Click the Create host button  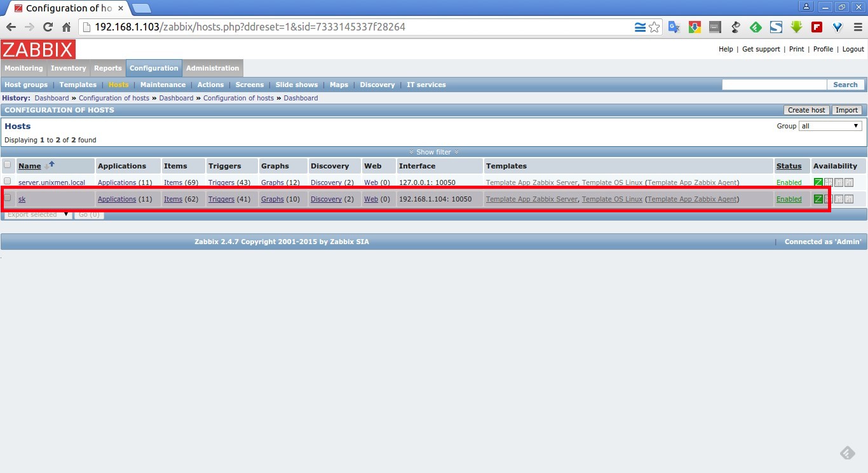pyautogui.click(x=806, y=110)
